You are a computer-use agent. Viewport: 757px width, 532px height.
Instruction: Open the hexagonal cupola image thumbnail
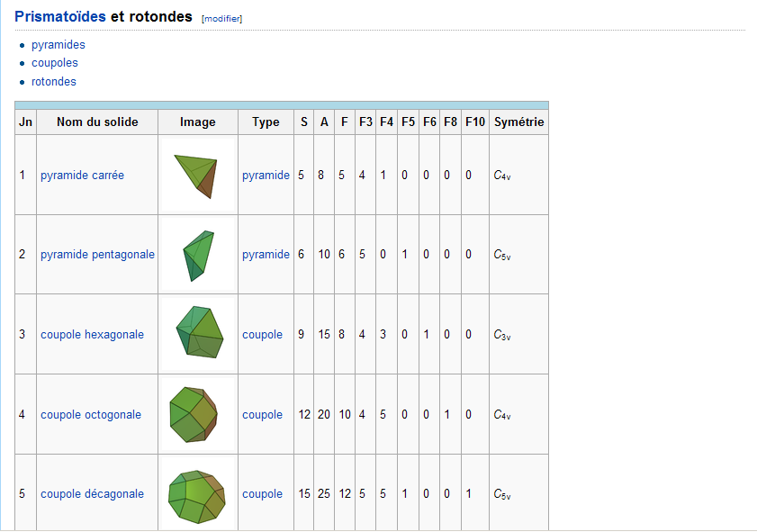point(197,334)
